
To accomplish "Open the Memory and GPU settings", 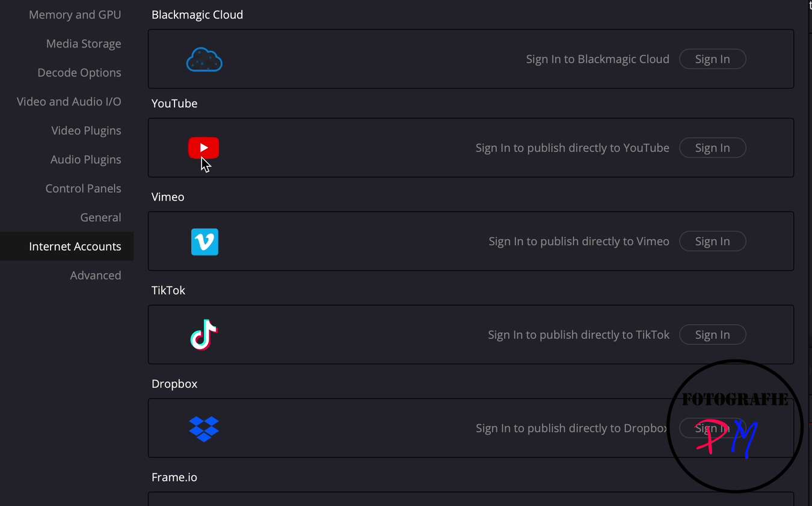I will click(x=75, y=14).
